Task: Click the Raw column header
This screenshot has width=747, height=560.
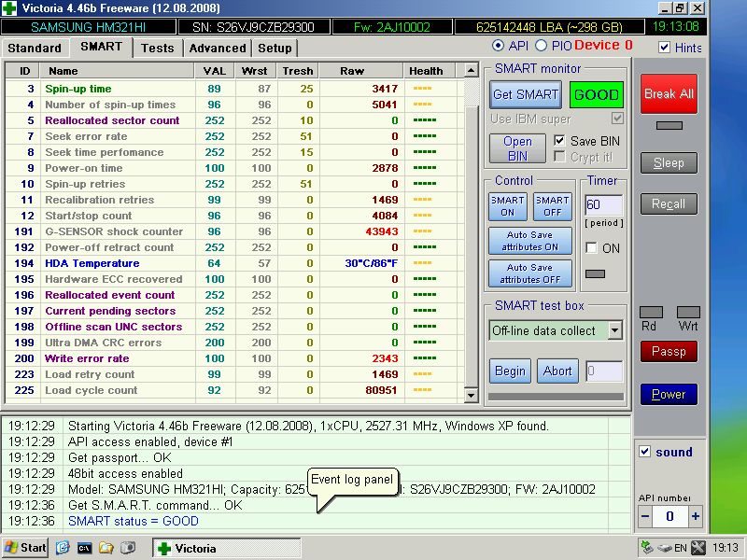Action: 361,71
